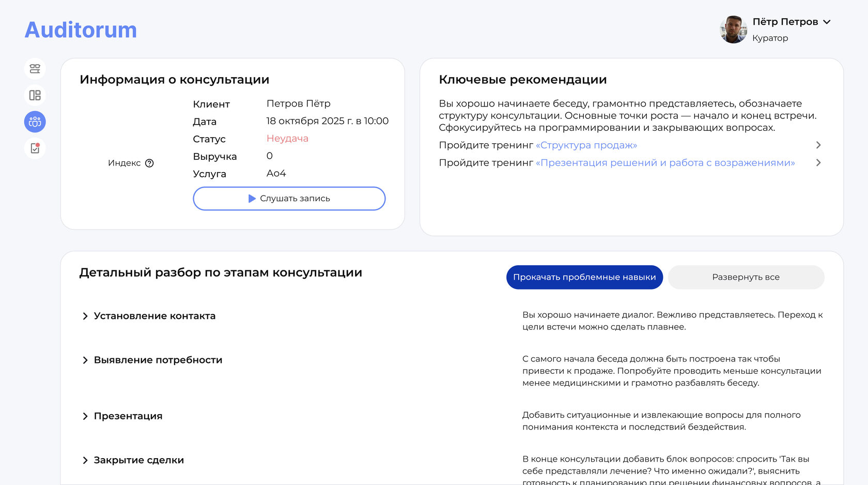Click the help icon next to Индекс

click(x=149, y=163)
